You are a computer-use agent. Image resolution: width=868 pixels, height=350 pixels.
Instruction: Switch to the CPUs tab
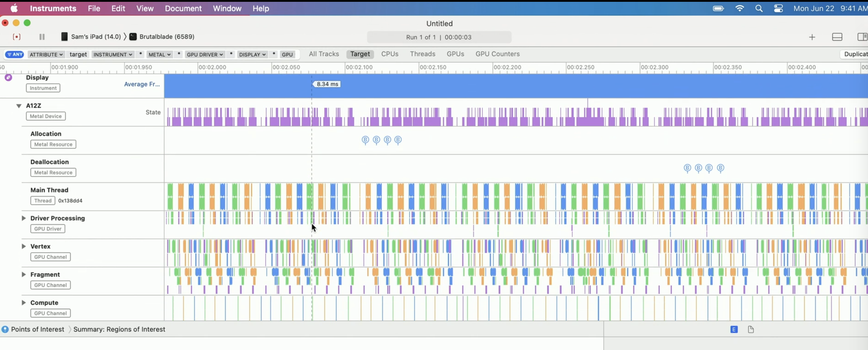pos(389,54)
